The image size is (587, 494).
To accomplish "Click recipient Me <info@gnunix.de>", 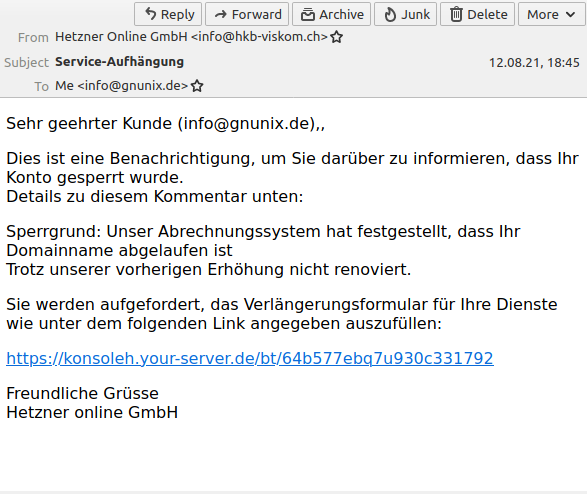I will point(121,86).
